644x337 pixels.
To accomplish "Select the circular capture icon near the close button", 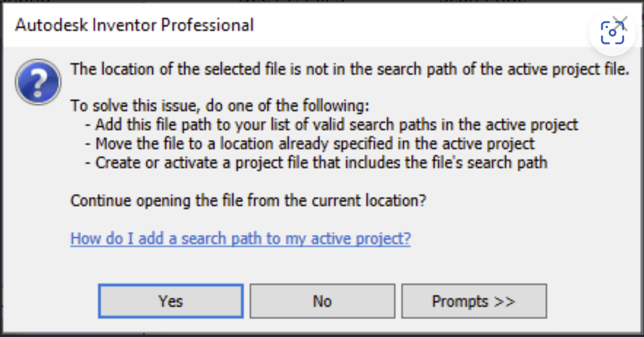I will coord(612,32).
